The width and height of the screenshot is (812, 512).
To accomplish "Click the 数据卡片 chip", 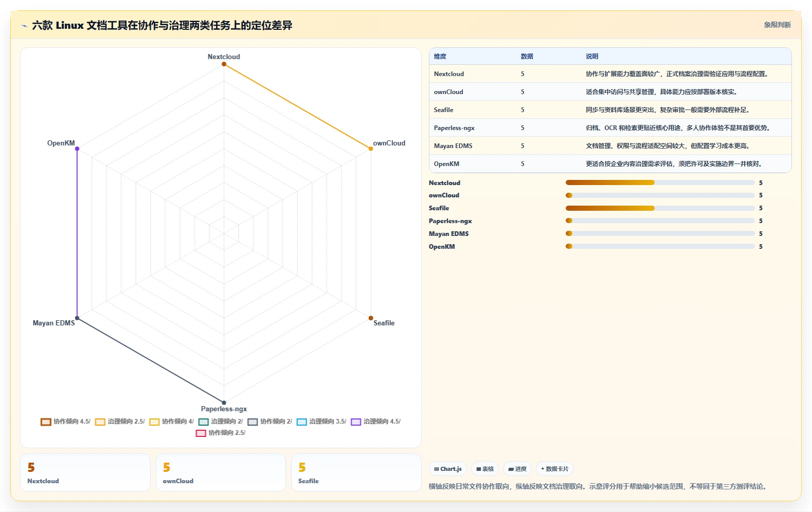I will (x=555, y=469).
